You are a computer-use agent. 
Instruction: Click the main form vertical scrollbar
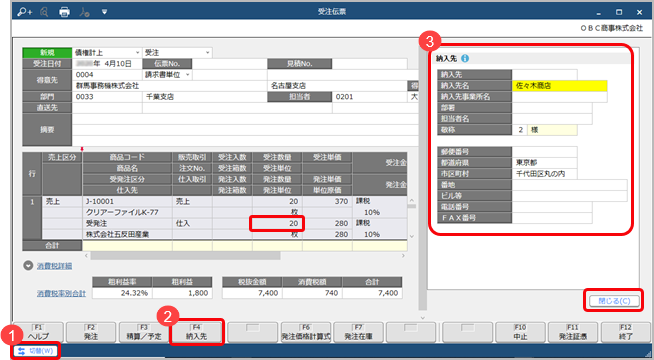423,179
